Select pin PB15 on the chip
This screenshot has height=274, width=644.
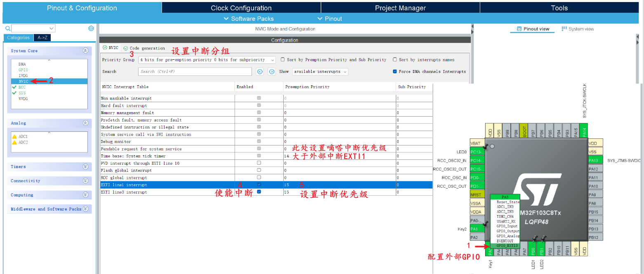(x=595, y=212)
